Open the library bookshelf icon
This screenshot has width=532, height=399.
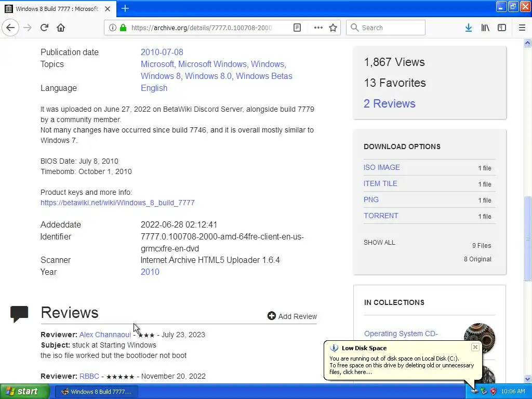click(x=485, y=28)
